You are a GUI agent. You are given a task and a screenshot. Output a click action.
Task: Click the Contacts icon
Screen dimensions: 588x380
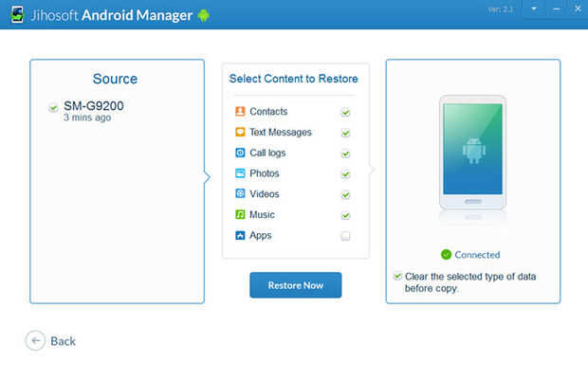pyautogui.click(x=240, y=111)
